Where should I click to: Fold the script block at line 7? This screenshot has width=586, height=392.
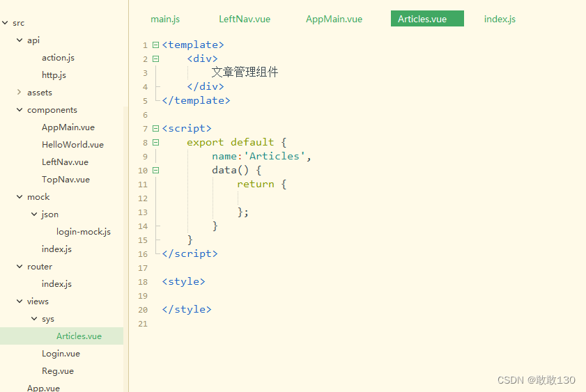click(x=156, y=128)
